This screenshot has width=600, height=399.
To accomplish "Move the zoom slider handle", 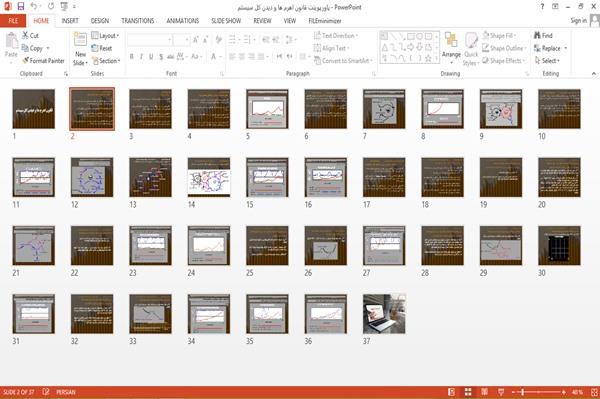I will pos(523,392).
